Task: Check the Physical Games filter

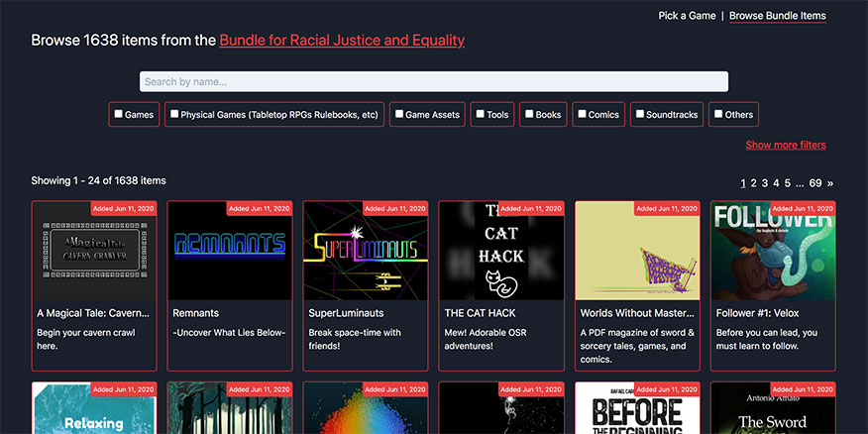Action: pyautogui.click(x=174, y=114)
